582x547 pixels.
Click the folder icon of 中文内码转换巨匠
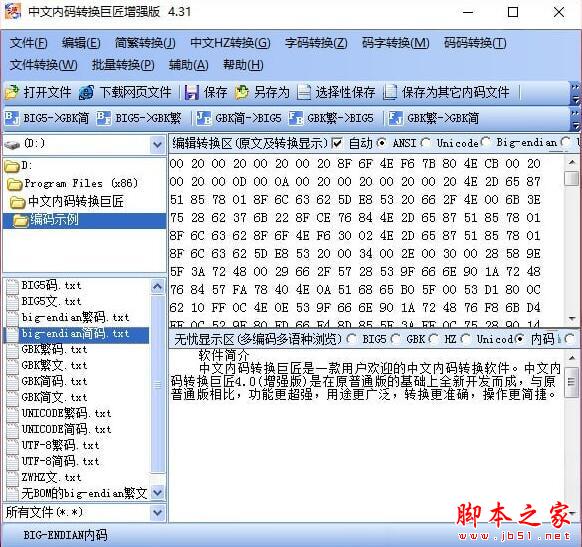point(18,202)
